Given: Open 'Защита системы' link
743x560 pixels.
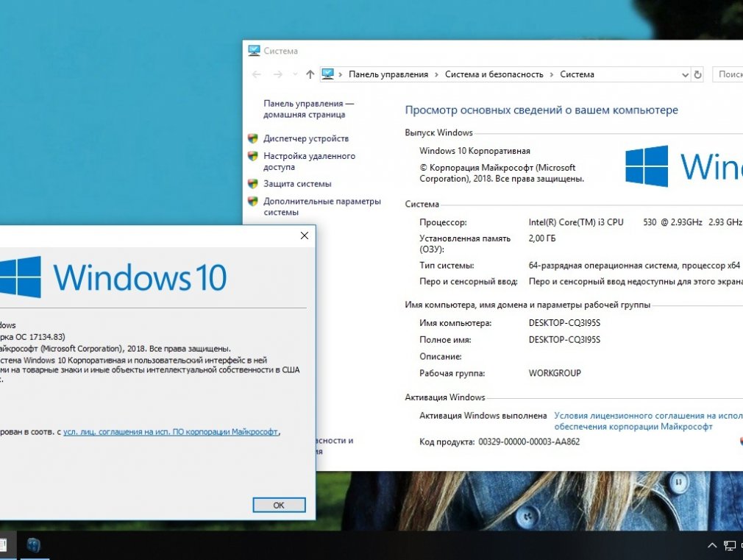Looking at the screenshot, I should (x=297, y=184).
